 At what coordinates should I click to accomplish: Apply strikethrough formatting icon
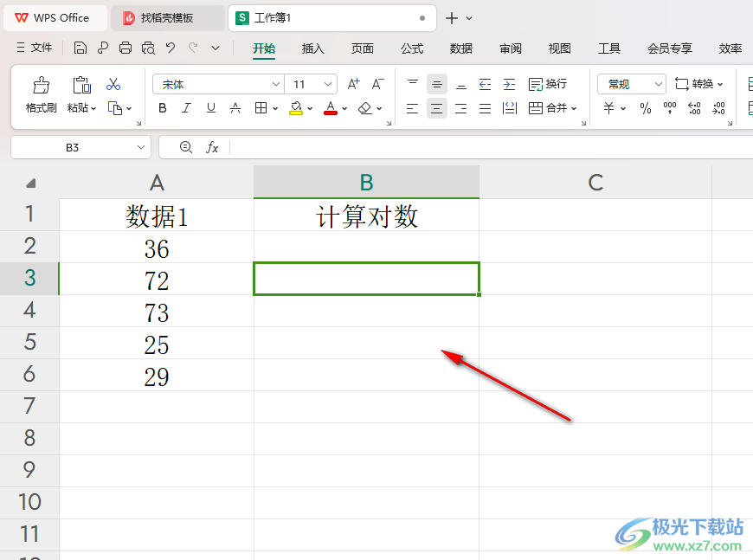(235, 108)
